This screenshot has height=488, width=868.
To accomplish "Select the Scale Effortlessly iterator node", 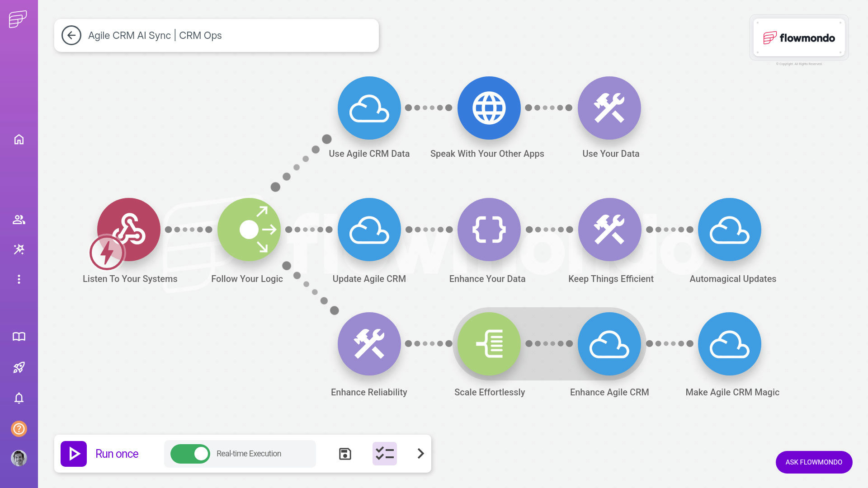I will (489, 343).
